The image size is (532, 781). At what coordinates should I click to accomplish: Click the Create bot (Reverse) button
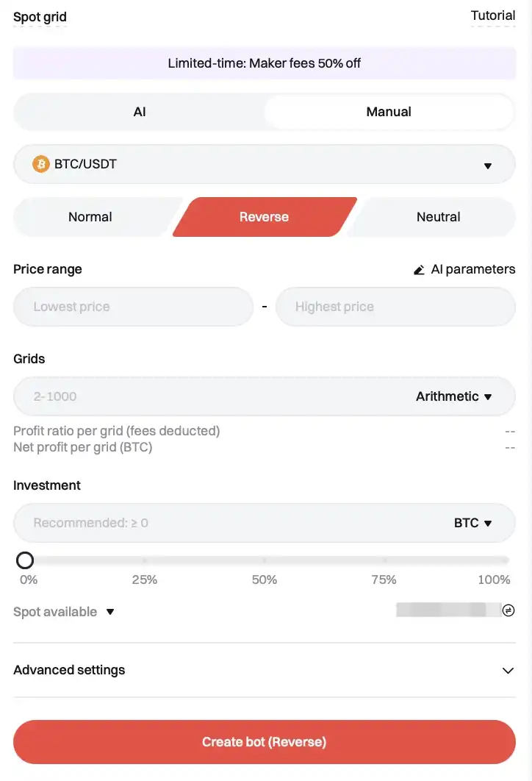[x=265, y=742]
